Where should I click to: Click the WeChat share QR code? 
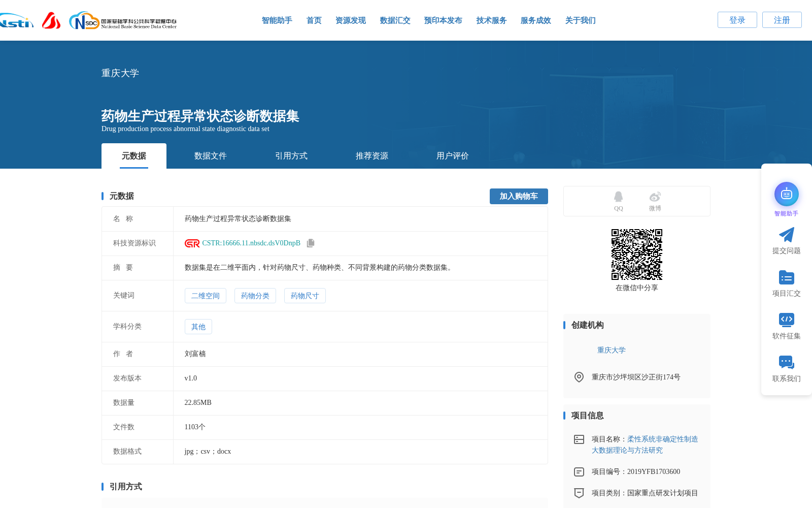637,255
